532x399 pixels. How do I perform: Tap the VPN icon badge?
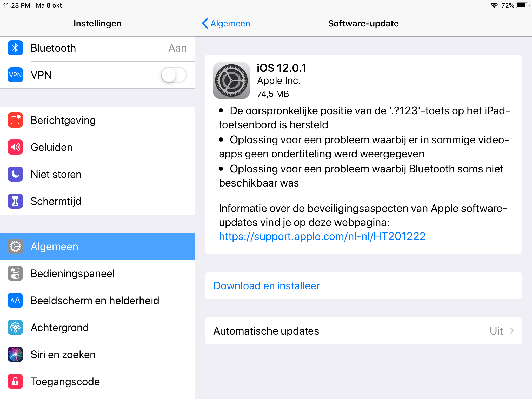point(15,75)
